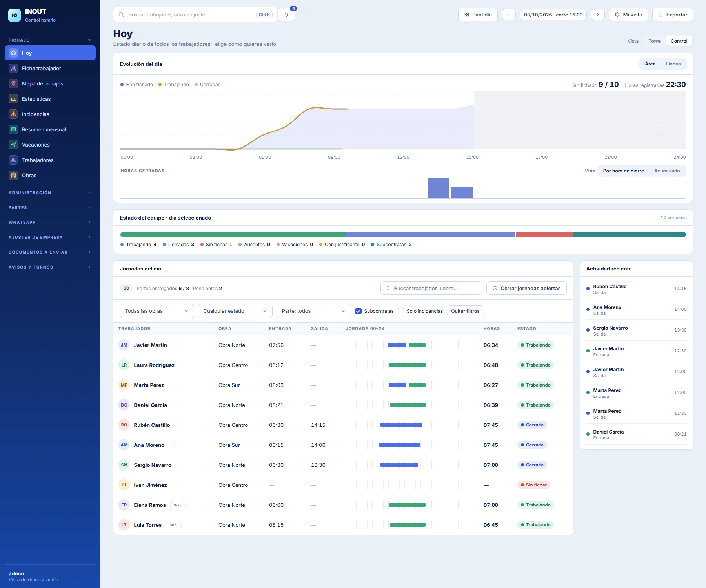Open the Cualquier estado dropdown

tap(235, 311)
